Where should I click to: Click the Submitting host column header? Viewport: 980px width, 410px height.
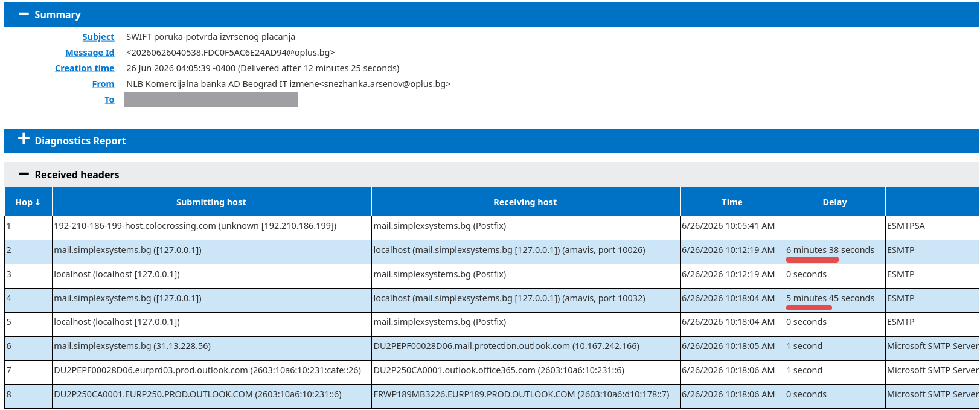point(211,202)
